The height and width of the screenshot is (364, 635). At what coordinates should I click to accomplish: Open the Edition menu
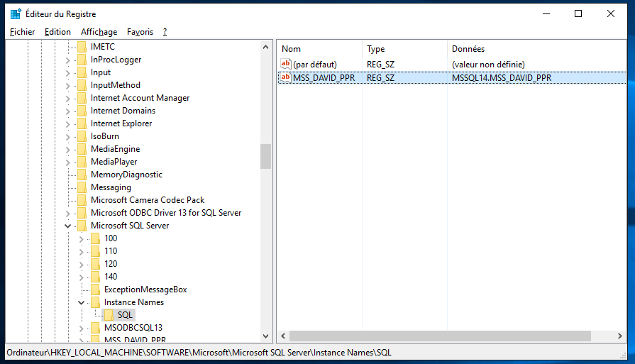(57, 32)
